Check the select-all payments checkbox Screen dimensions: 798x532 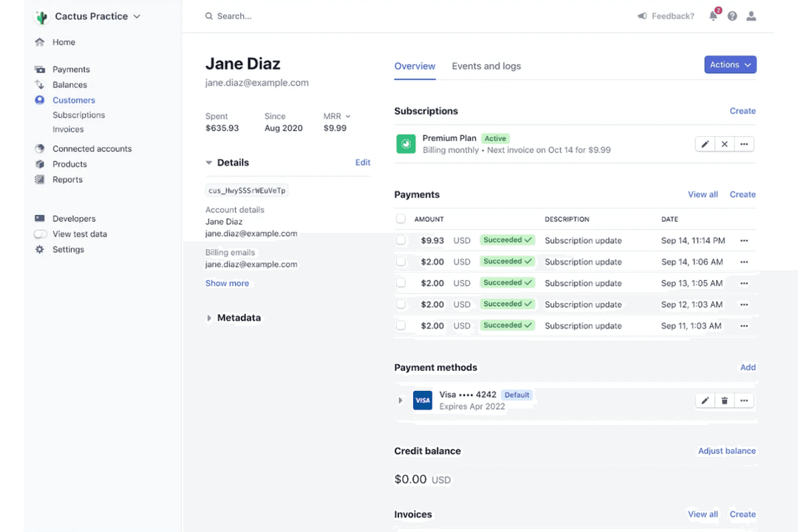[x=401, y=219]
